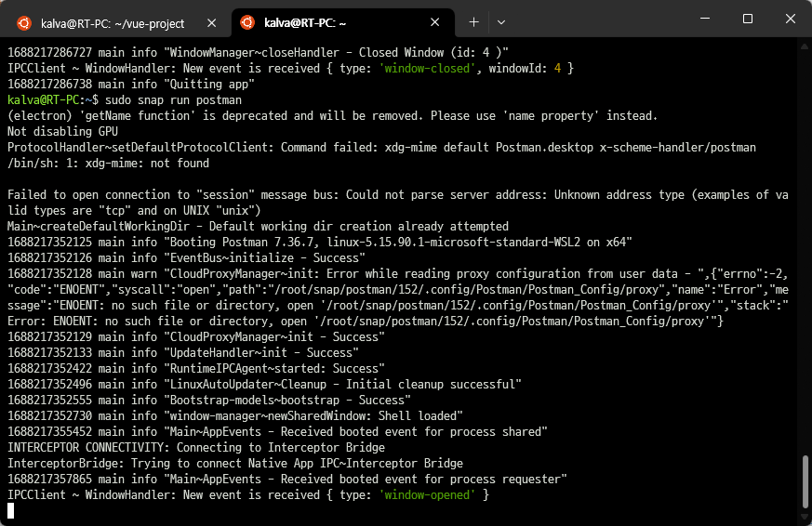Click the 'Quitting app' log line
The height and width of the screenshot is (526, 812).
[x=131, y=84]
